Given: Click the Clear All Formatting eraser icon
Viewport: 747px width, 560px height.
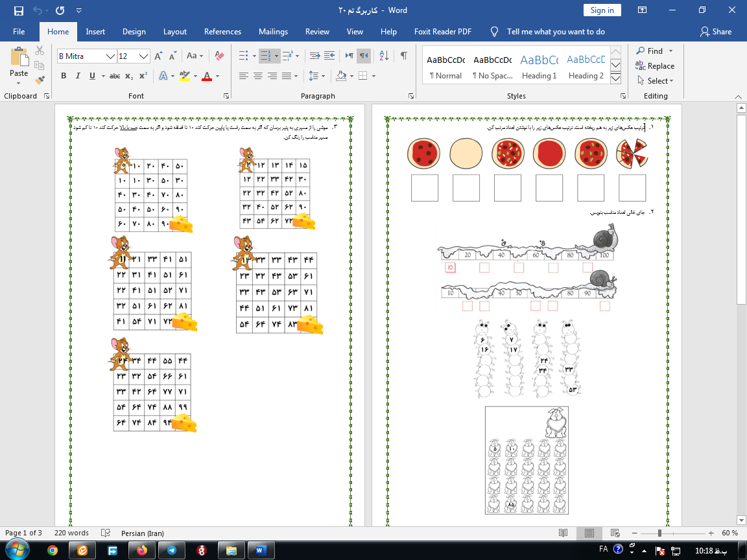Looking at the screenshot, I should point(219,56).
